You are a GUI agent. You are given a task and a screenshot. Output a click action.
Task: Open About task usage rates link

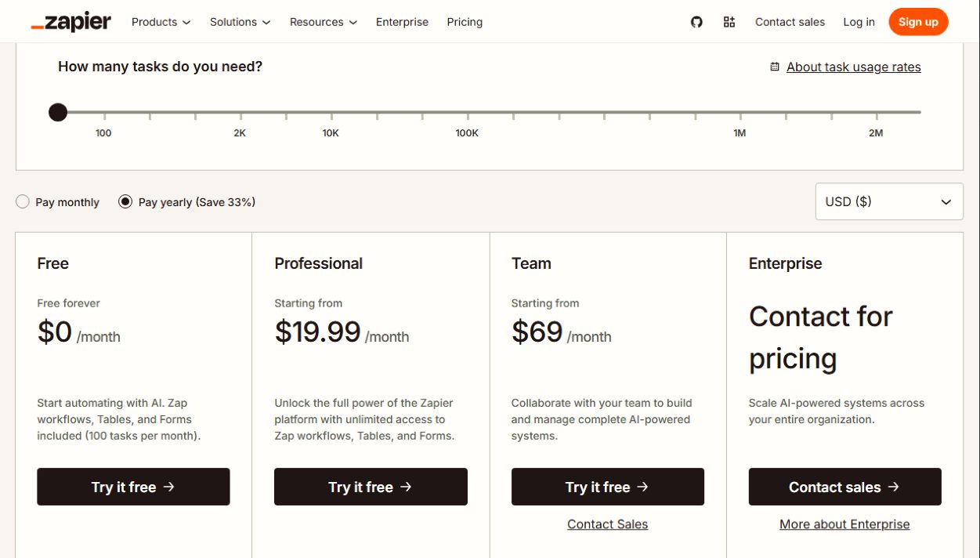pos(854,67)
